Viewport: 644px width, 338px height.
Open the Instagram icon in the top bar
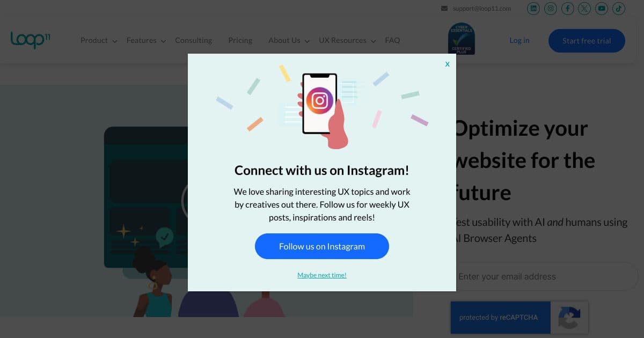[551, 8]
